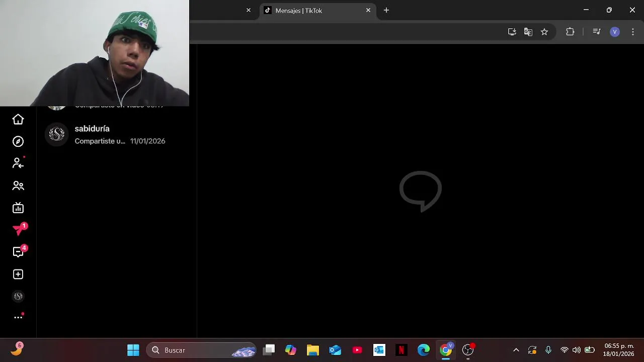Open Microsoft Edge from taskbar

[x=424, y=350]
